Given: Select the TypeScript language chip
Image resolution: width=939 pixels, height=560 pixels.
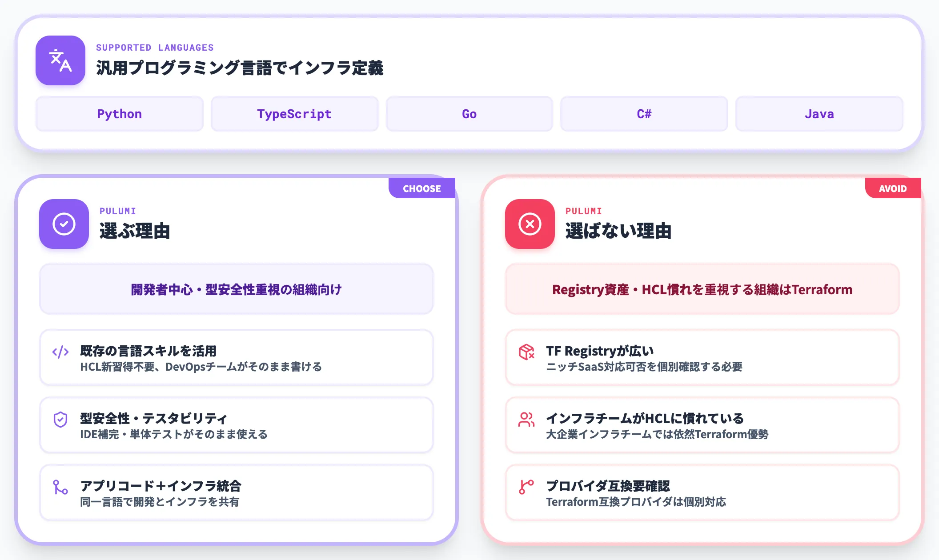Looking at the screenshot, I should tap(294, 114).
